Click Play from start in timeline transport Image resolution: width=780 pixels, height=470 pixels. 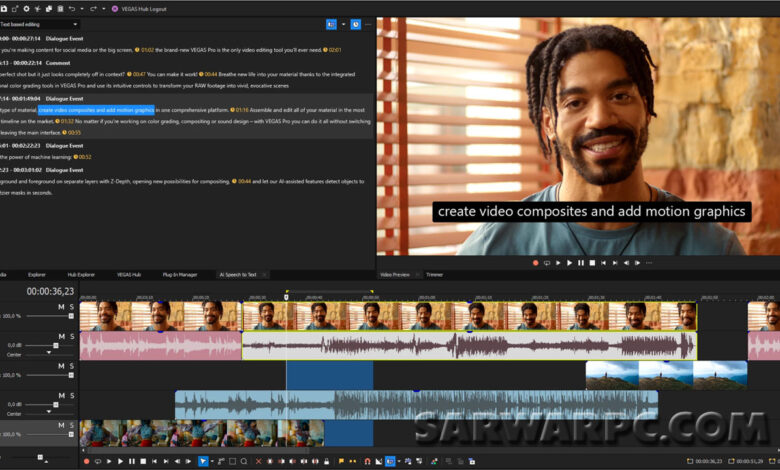click(x=109, y=462)
